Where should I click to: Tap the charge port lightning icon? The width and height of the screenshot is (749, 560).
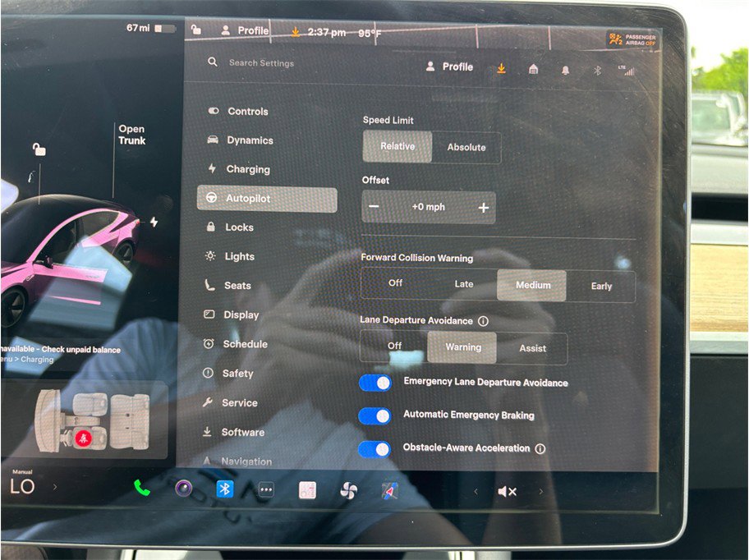pyautogui.click(x=154, y=222)
